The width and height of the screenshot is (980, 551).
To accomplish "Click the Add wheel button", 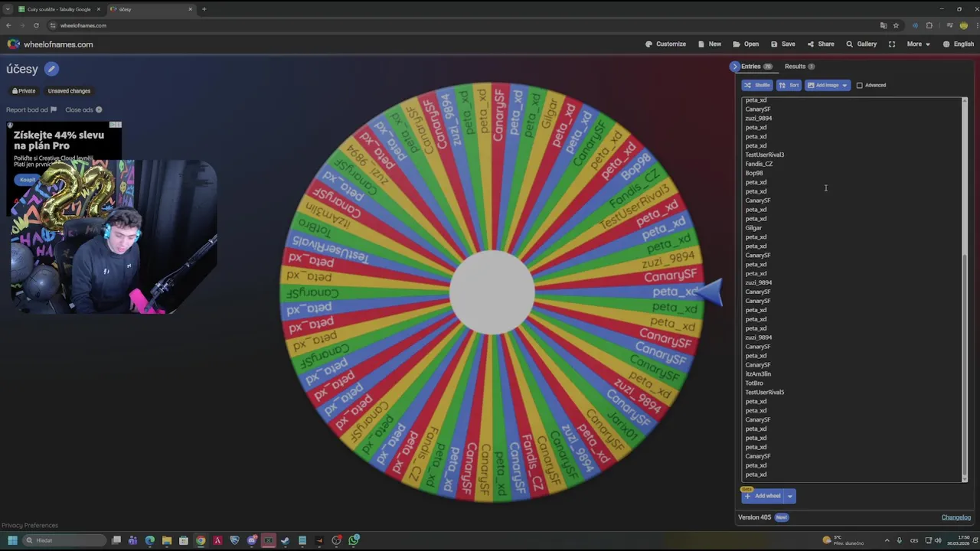I will [763, 496].
